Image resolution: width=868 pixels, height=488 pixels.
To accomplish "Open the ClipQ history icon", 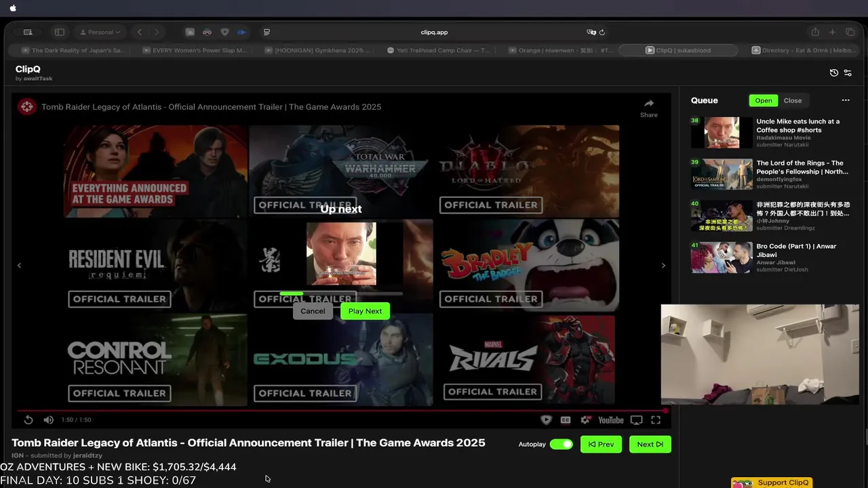I will click(834, 73).
